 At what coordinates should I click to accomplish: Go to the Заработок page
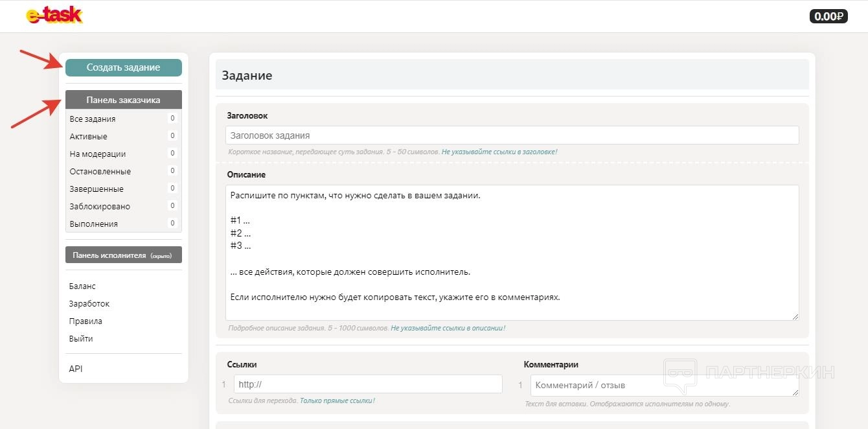point(89,304)
